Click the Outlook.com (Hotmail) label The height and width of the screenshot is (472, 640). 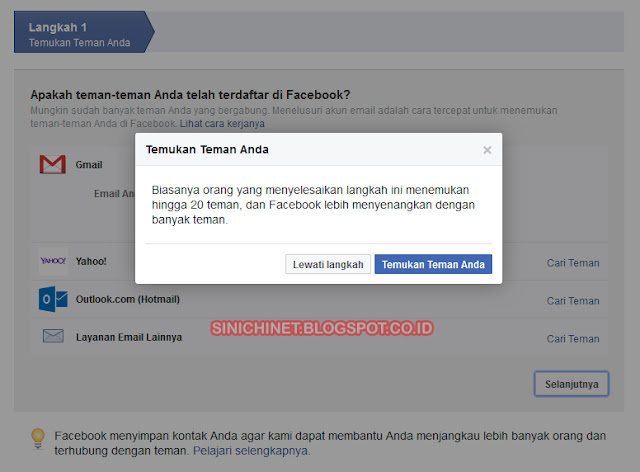click(128, 299)
